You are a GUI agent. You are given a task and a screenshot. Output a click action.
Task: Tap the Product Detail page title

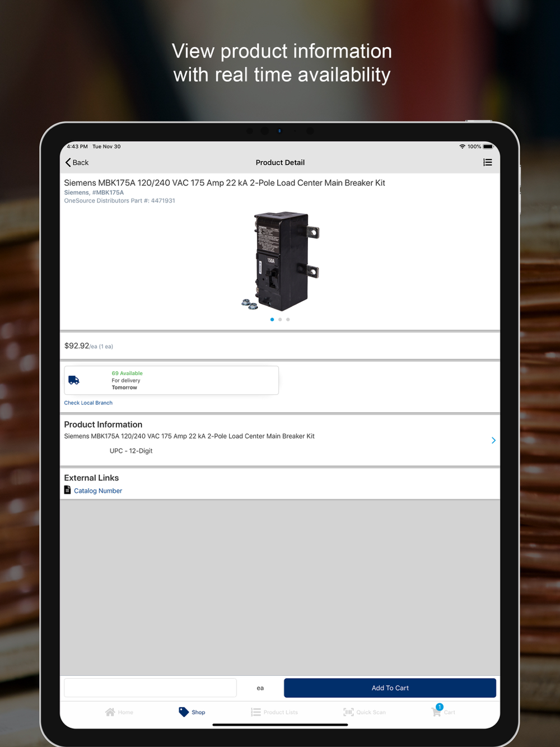[280, 162]
